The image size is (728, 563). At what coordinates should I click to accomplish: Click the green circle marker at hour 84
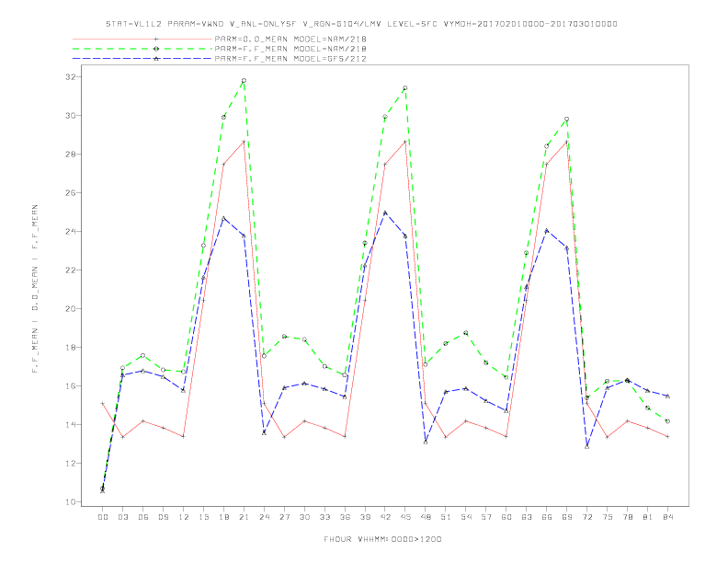pos(667,421)
